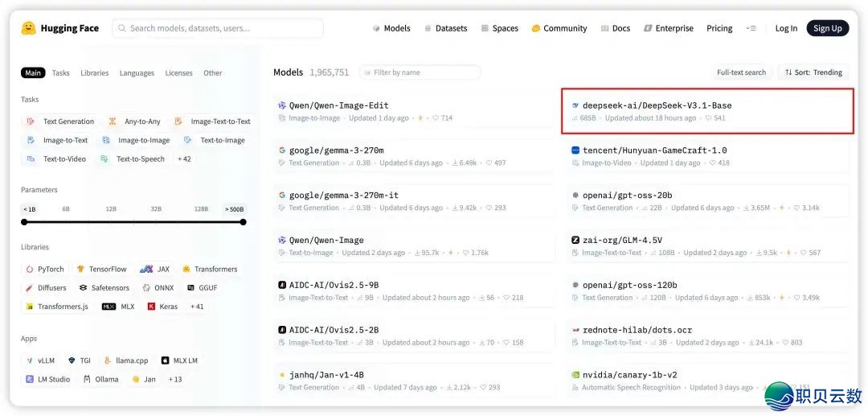Click the llama.cpp app icon
The height and width of the screenshot is (416, 868).
[108, 360]
